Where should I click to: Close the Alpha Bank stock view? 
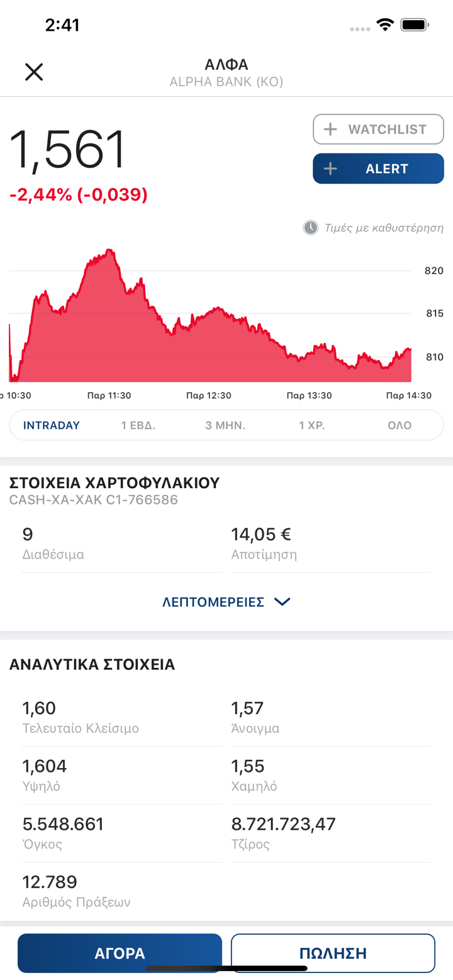pos(34,72)
